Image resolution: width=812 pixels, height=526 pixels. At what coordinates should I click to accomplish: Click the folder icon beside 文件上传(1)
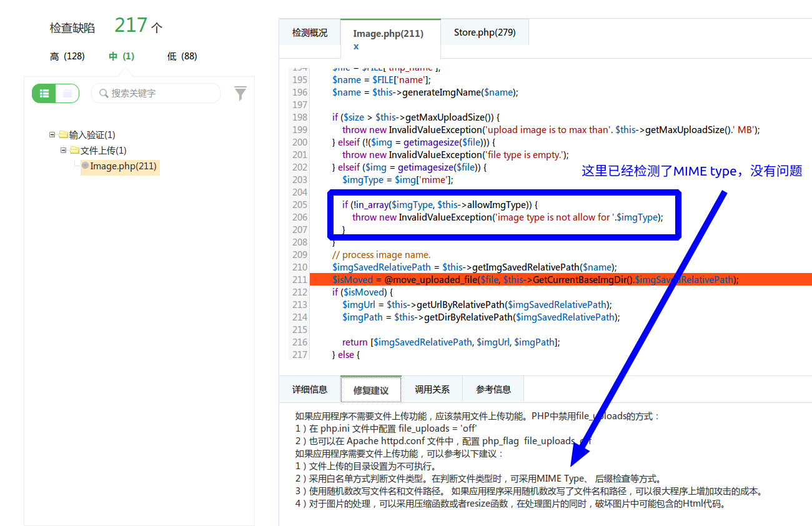tap(74, 151)
